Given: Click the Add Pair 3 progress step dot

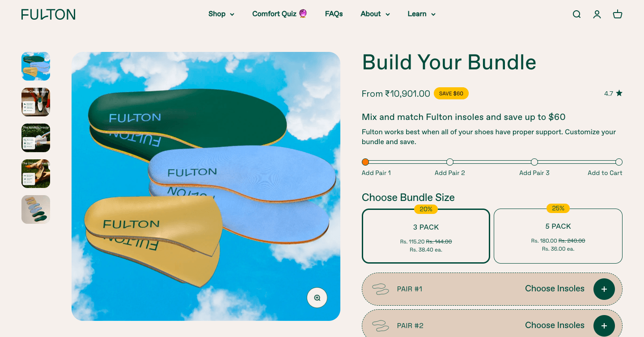Looking at the screenshot, I should click(534, 162).
